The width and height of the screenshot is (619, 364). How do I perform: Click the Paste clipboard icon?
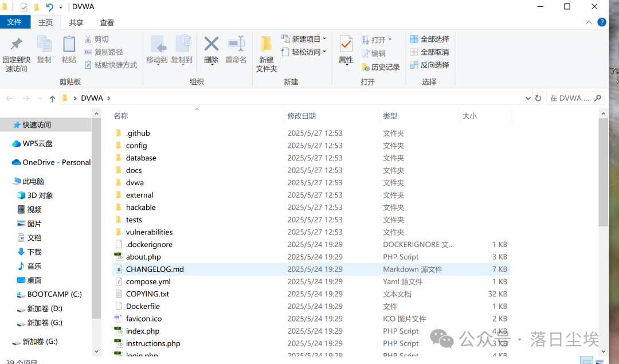pyautogui.click(x=69, y=44)
